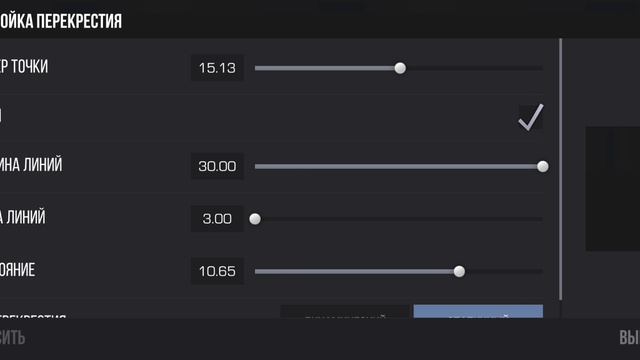The image size is (640, 360).
Task: Click the filled middle of line length track
Action: 396,166
